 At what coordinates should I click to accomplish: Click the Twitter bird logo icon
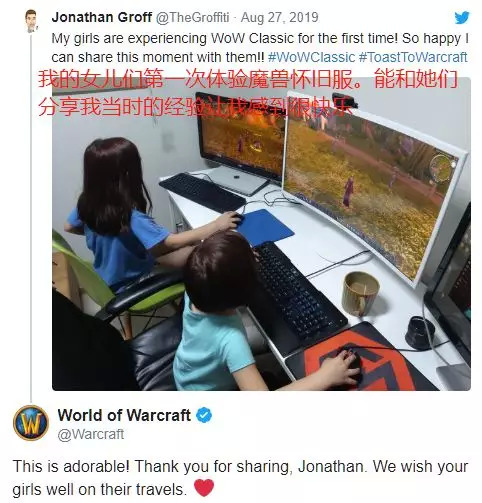coord(462,17)
